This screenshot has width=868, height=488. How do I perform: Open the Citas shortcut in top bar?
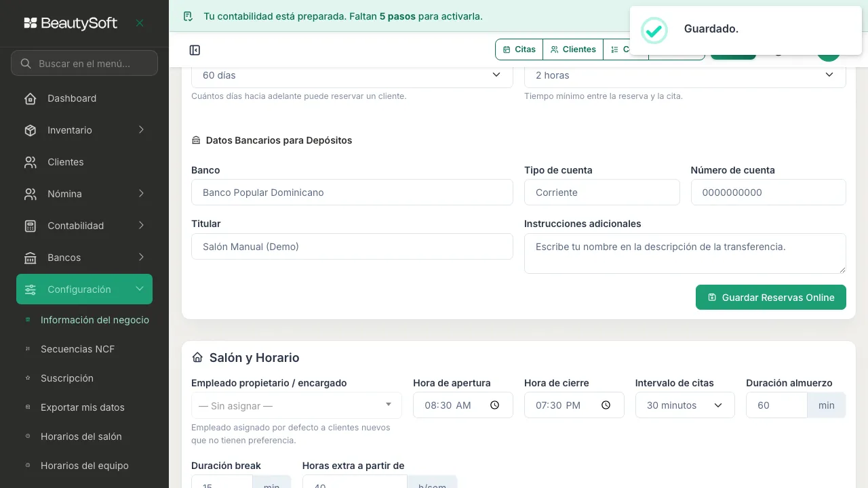pos(519,49)
